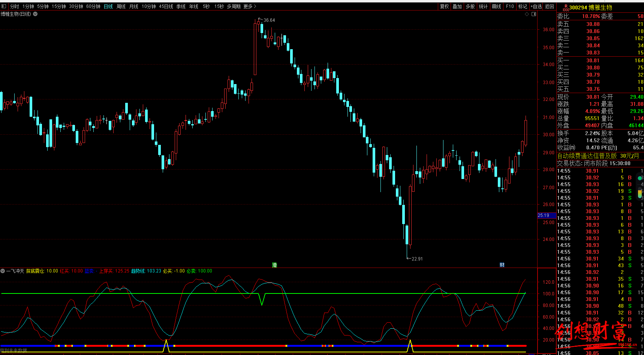Image resolution: width=644 pixels, height=355 pixels.
Task: Select the 卖一 order row at 30.83
Action: click(x=600, y=53)
